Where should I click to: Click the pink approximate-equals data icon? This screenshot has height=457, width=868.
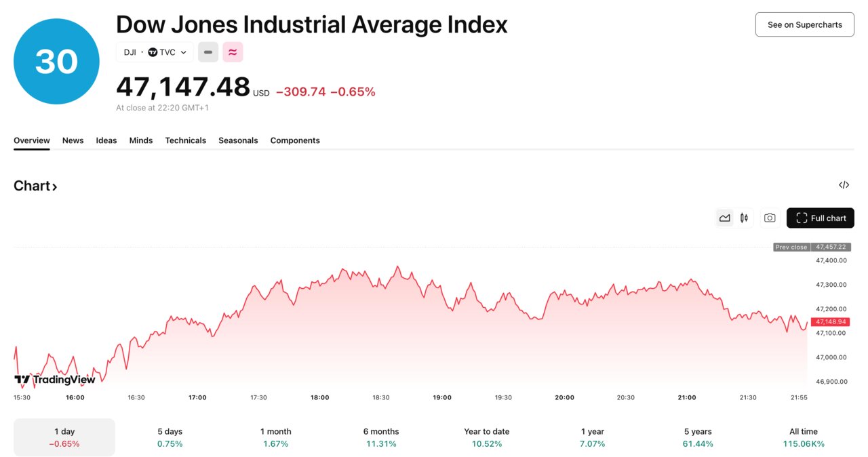tap(233, 52)
